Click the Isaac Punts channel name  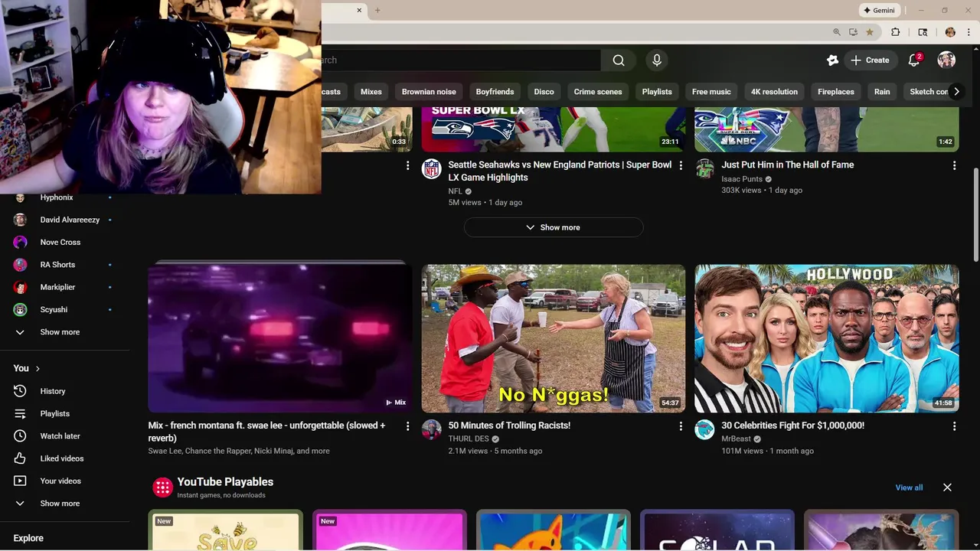[742, 179]
